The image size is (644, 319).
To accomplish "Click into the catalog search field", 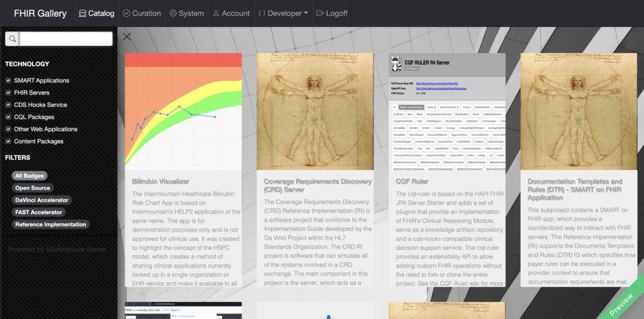I will point(65,38).
